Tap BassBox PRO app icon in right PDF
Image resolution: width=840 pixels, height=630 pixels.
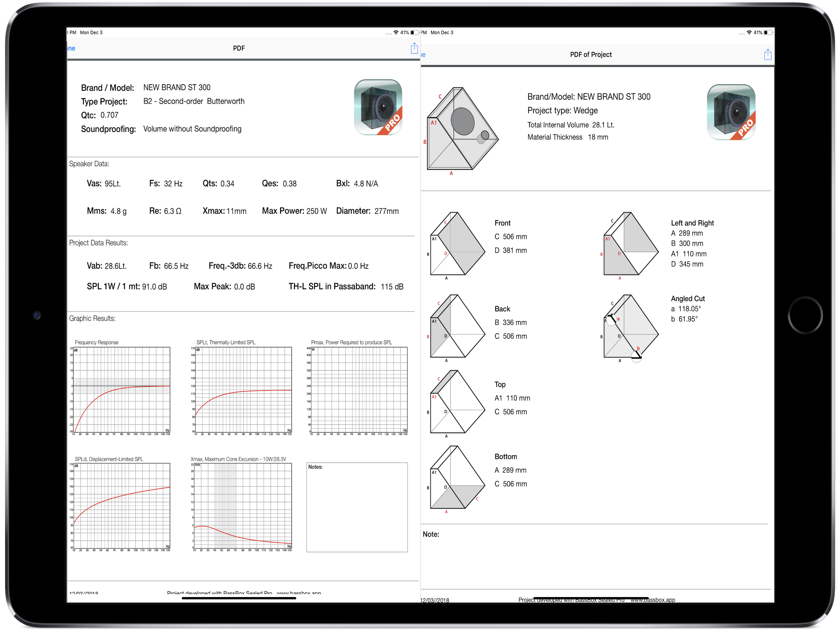(x=731, y=112)
